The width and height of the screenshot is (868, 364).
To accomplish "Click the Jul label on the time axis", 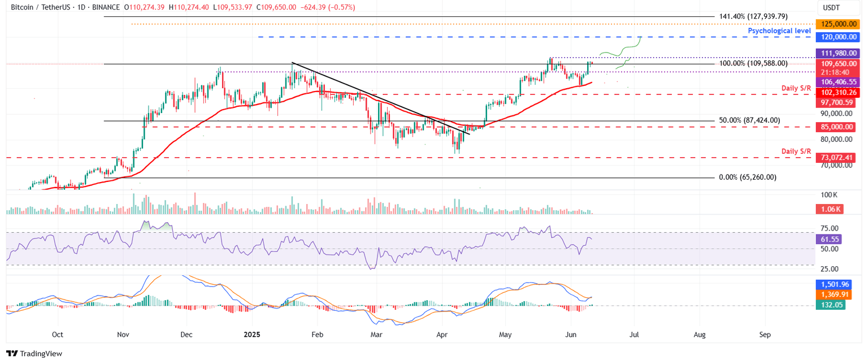I will point(634,335).
